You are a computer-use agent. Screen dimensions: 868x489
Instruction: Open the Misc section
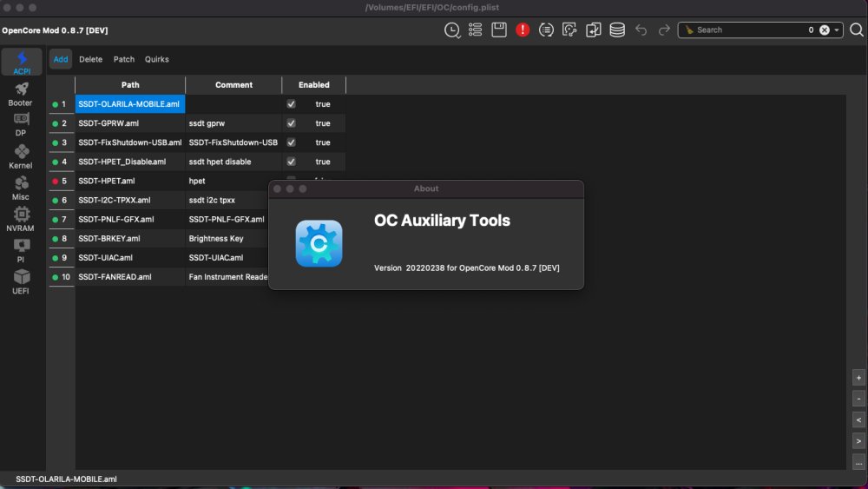21,188
